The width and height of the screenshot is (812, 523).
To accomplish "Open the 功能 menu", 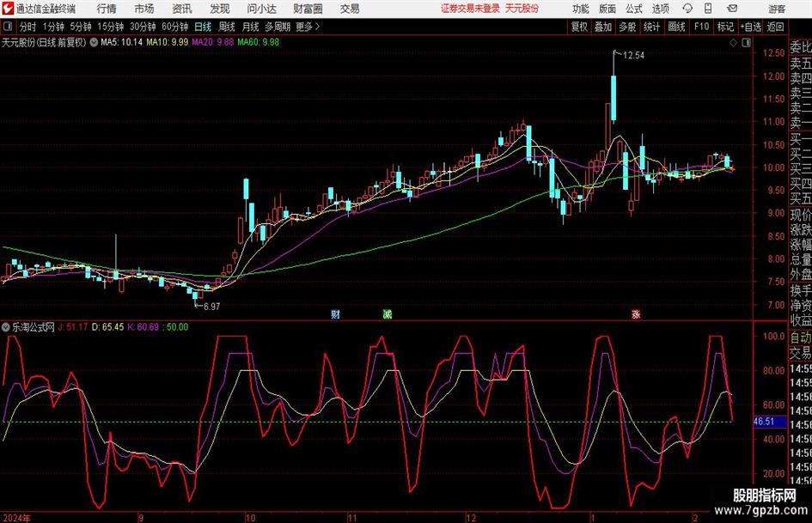I will (x=581, y=9).
